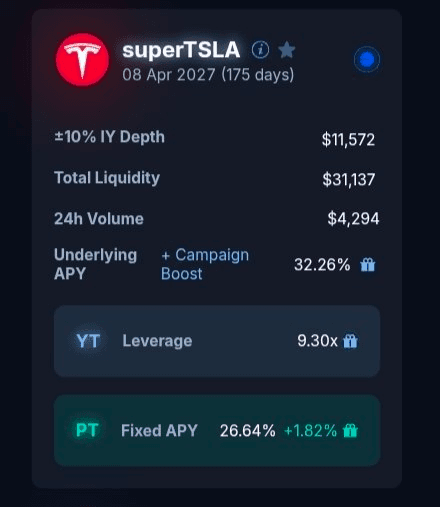Click green gift icon by +1.82%
The image size is (440, 507).
tap(350, 430)
